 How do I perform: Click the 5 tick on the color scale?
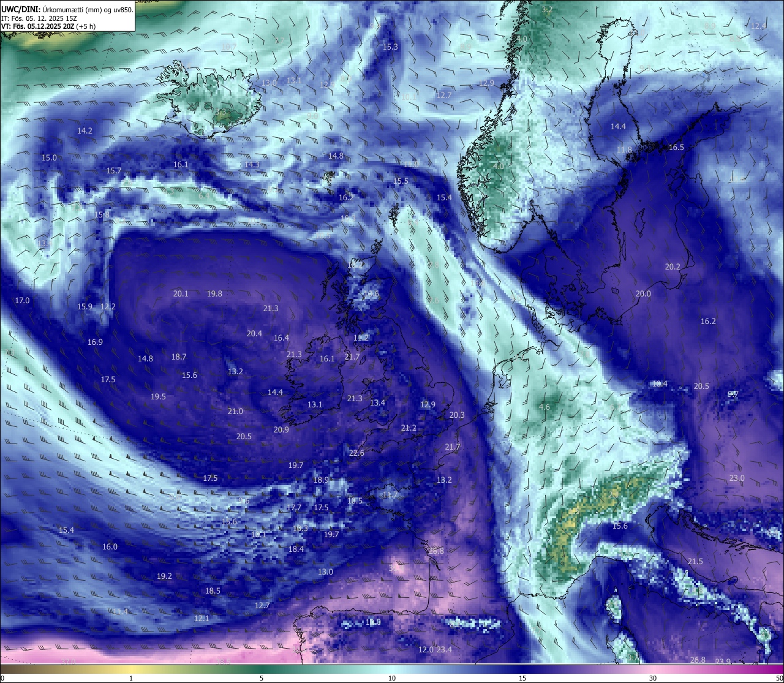coord(262,678)
